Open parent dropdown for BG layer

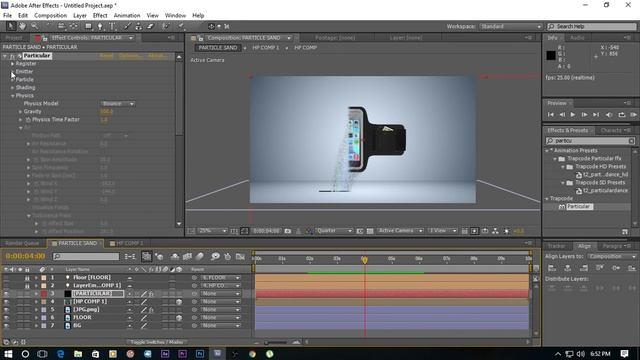pos(220,326)
